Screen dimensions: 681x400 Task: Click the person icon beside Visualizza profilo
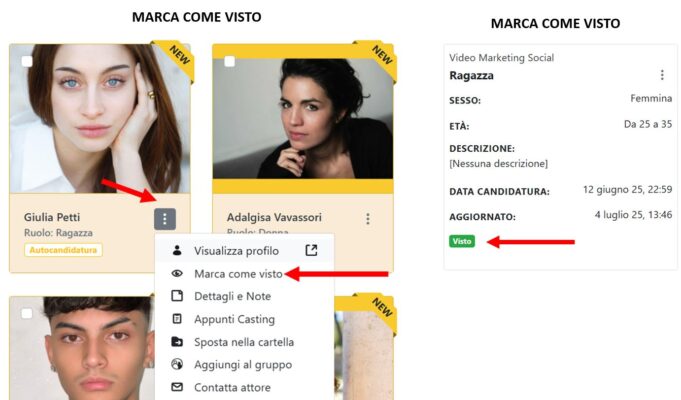tap(177, 250)
